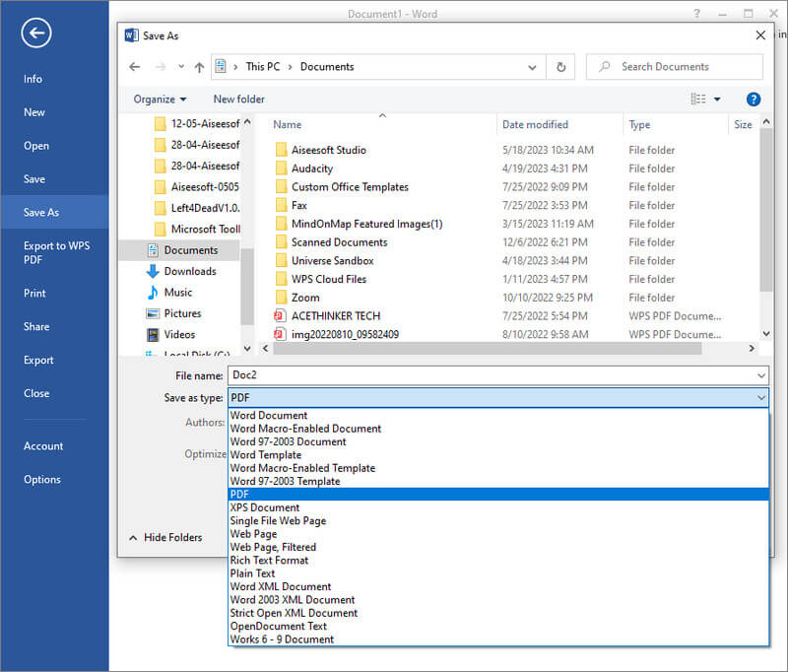This screenshot has width=788, height=672.
Task: Select the ACETHINKER TECH PDF file
Action: click(335, 316)
